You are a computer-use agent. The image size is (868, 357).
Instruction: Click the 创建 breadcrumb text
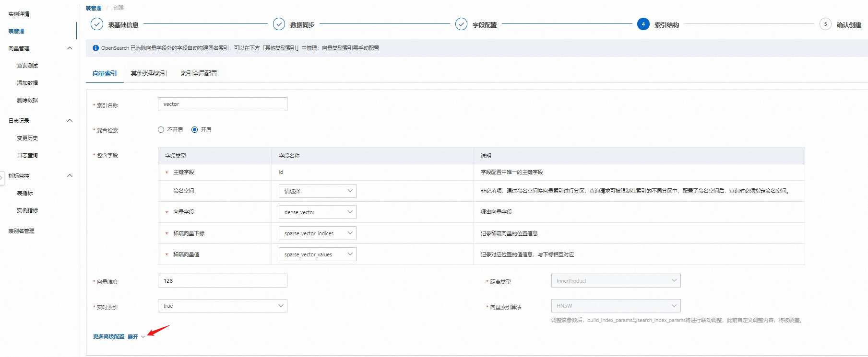click(119, 8)
